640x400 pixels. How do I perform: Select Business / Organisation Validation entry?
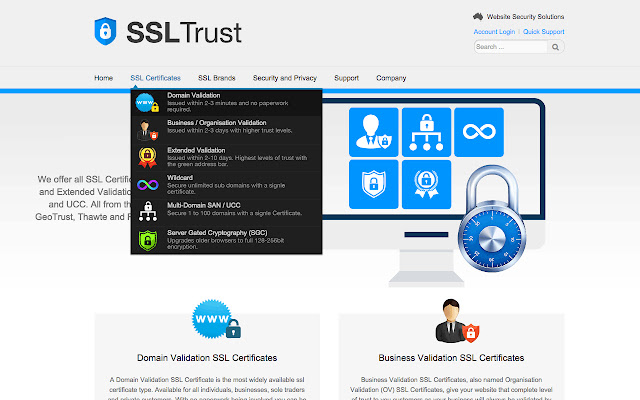(x=227, y=130)
